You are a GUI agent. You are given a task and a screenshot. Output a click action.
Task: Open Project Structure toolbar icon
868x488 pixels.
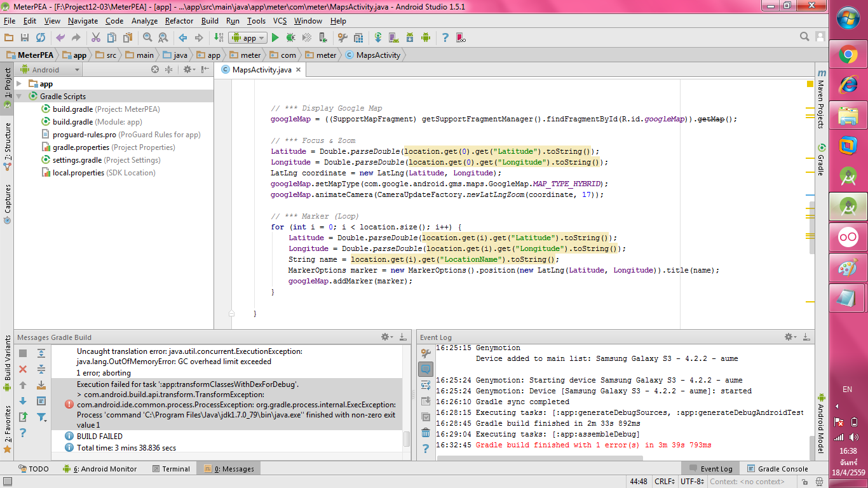click(358, 38)
